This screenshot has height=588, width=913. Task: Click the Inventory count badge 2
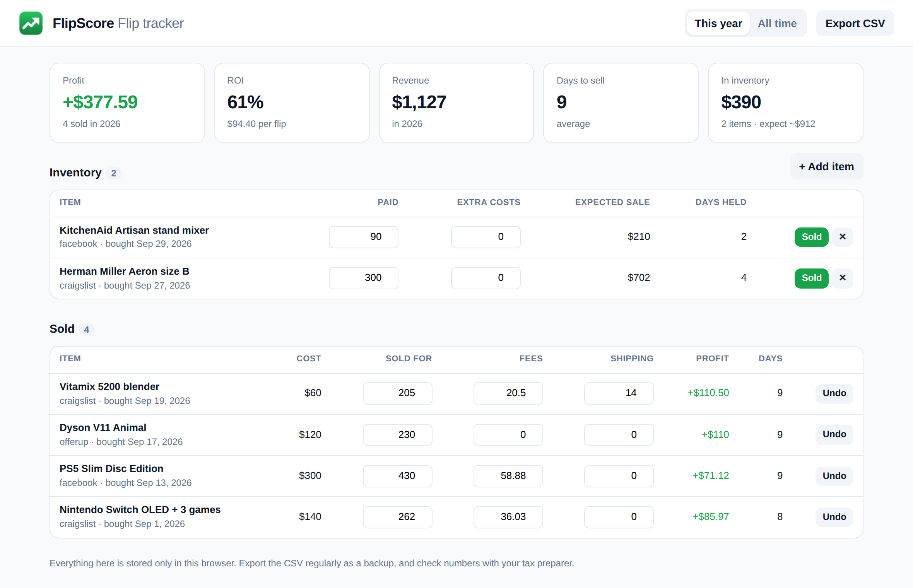coord(114,173)
